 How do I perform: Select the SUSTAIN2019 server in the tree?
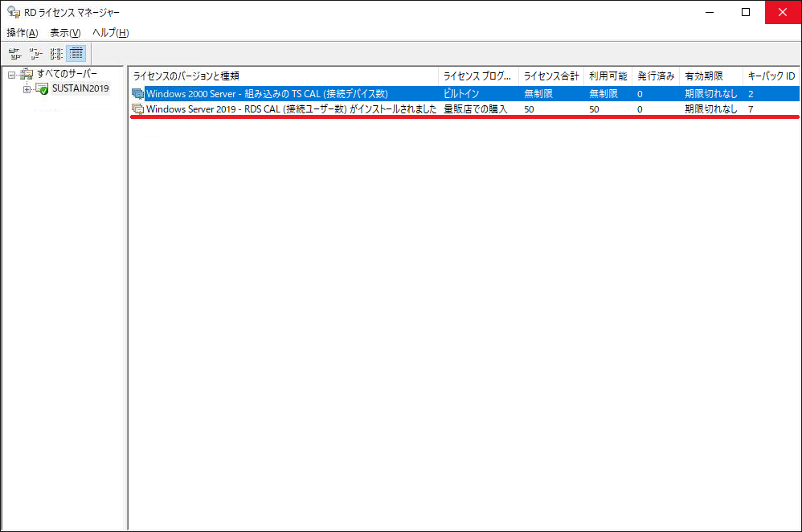80,88
